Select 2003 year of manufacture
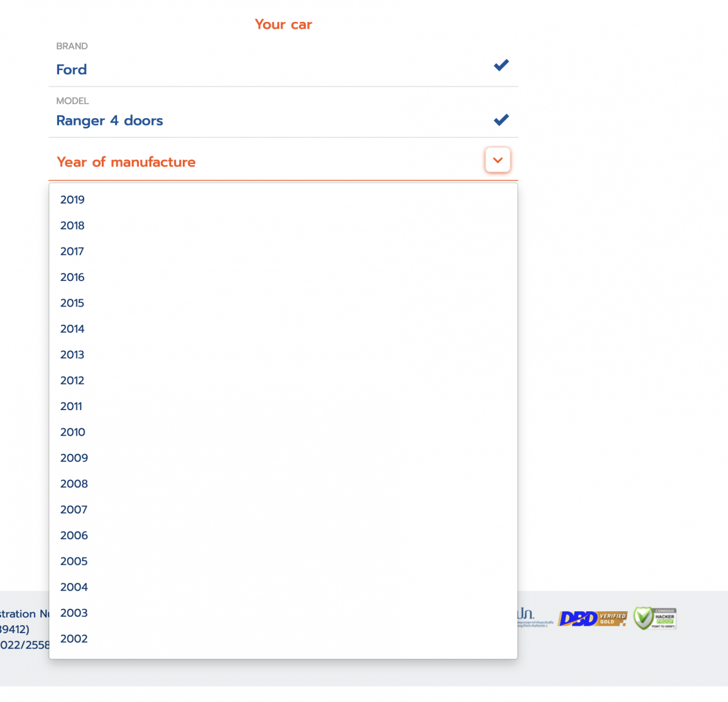 [x=283, y=613]
